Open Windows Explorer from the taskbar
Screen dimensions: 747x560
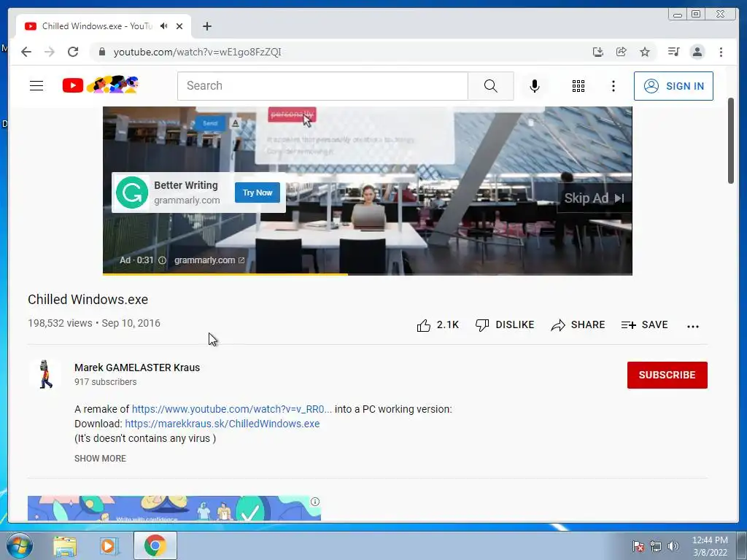(65, 546)
